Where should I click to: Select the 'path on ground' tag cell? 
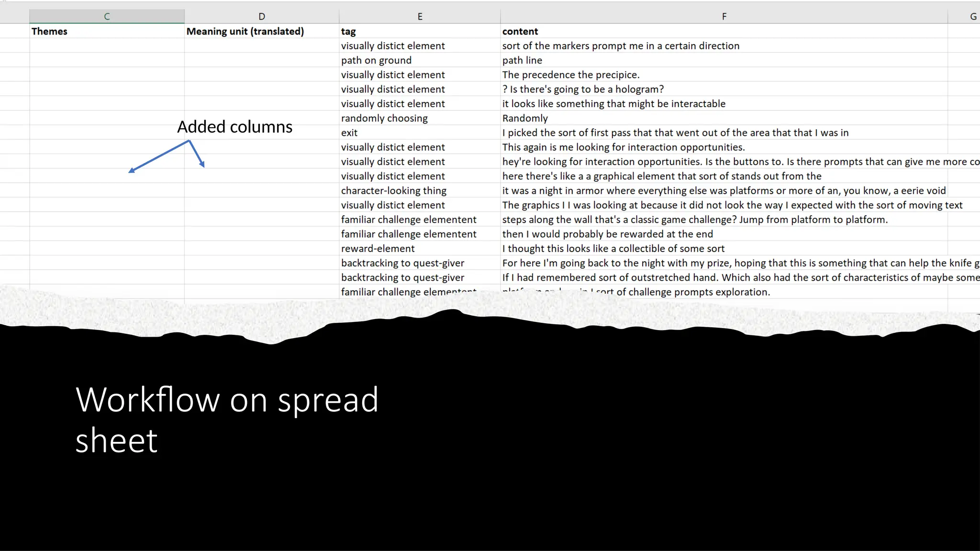(420, 60)
